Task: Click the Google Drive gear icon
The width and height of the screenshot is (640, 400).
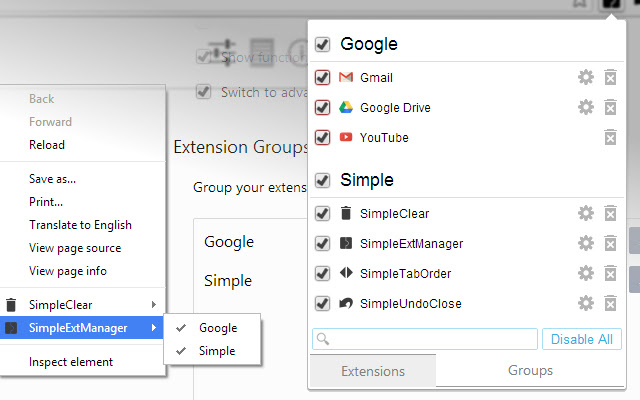Action: pyautogui.click(x=586, y=107)
